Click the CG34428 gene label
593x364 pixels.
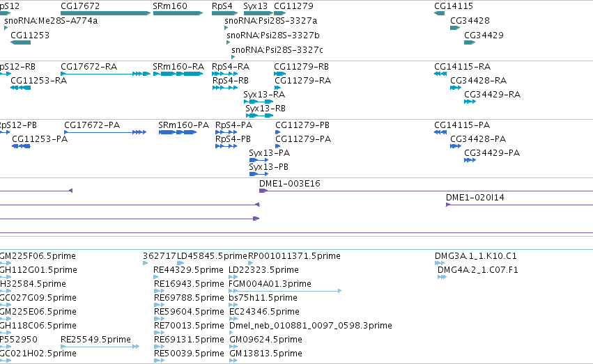(x=470, y=20)
